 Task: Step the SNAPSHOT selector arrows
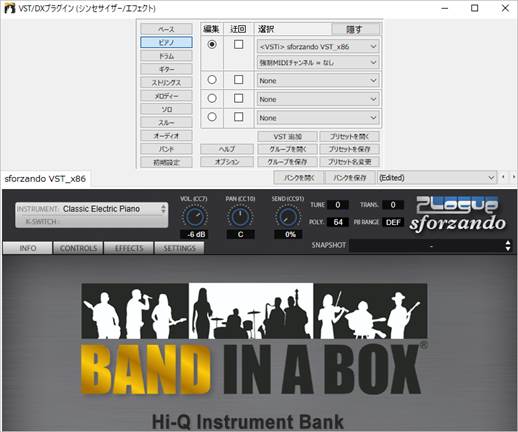[508, 246]
